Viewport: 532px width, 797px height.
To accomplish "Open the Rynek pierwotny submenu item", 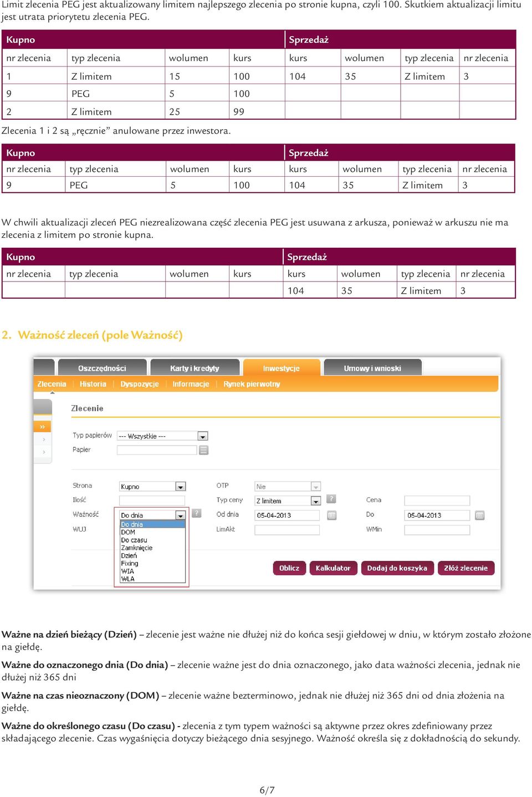I will coord(252,384).
